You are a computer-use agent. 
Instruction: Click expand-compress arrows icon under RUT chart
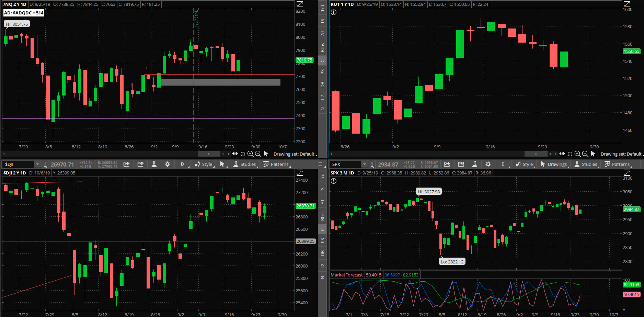point(562,154)
